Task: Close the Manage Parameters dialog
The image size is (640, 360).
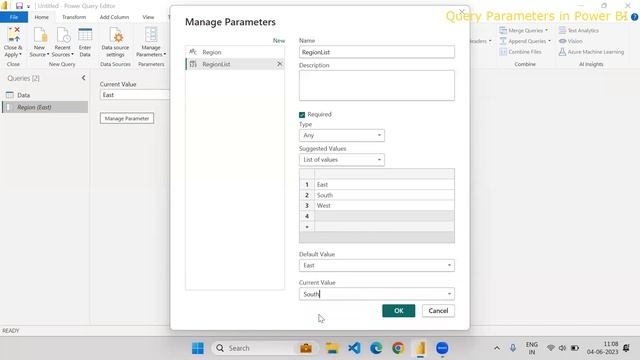Action: click(x=462, y=11)
